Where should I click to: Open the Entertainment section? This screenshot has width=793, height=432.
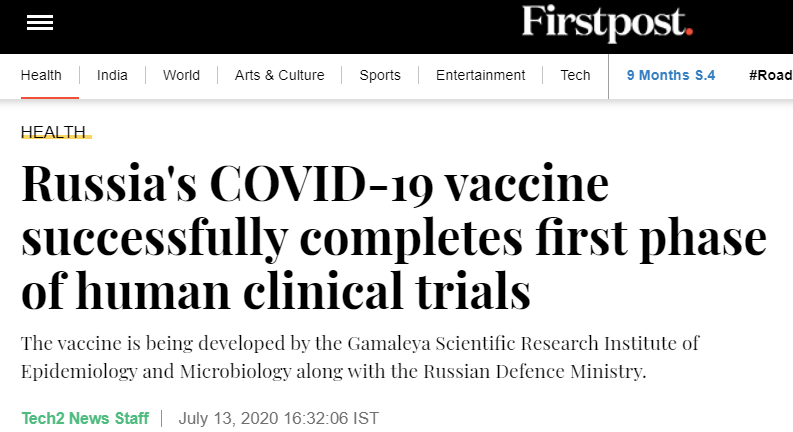pyautogui.click(x=480, y=75)
